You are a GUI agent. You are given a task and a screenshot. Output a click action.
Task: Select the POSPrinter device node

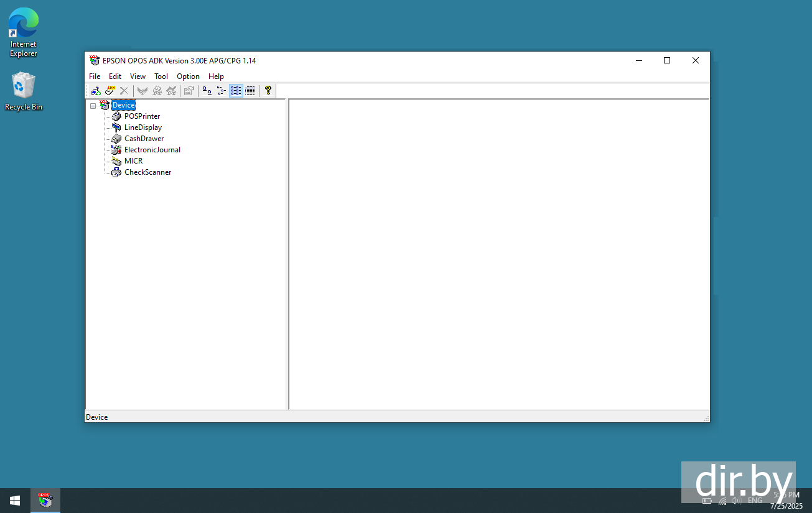point(142,116)
